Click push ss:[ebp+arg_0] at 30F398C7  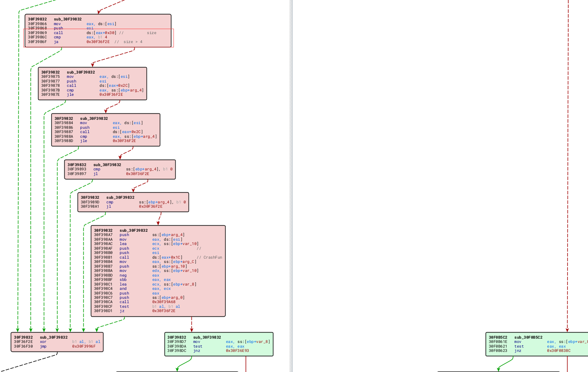pyautogui.click(x=139, y=298)
